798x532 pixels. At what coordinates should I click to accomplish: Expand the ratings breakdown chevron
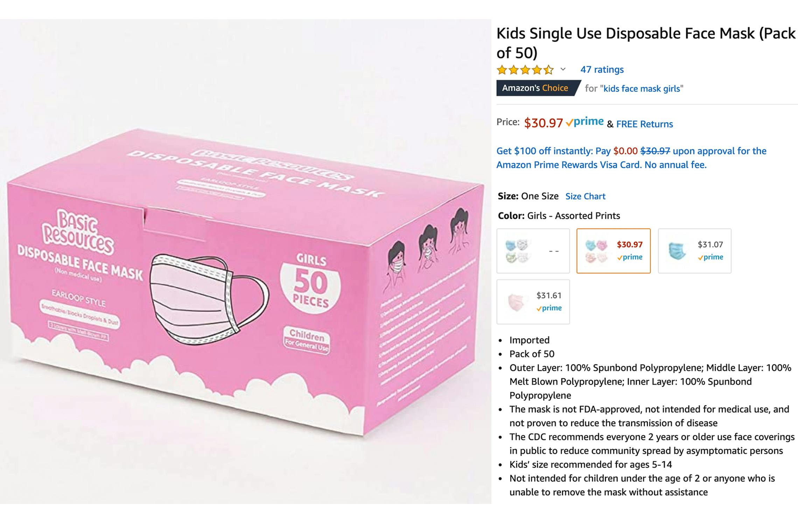pyautogui.click(x=563, y=69)
